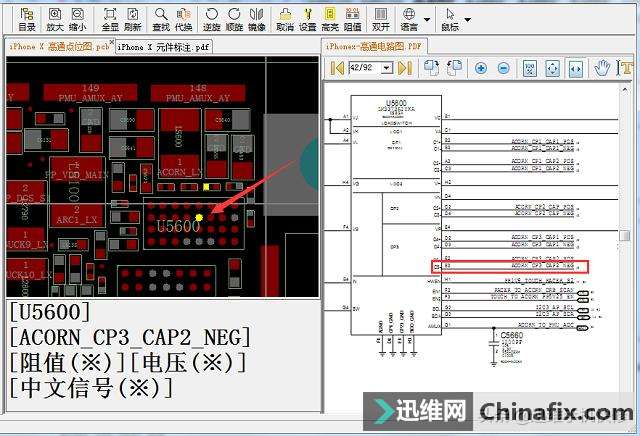Click the PDF scroll up arrow
Viewport: 640px width, 436px height.
625,89
